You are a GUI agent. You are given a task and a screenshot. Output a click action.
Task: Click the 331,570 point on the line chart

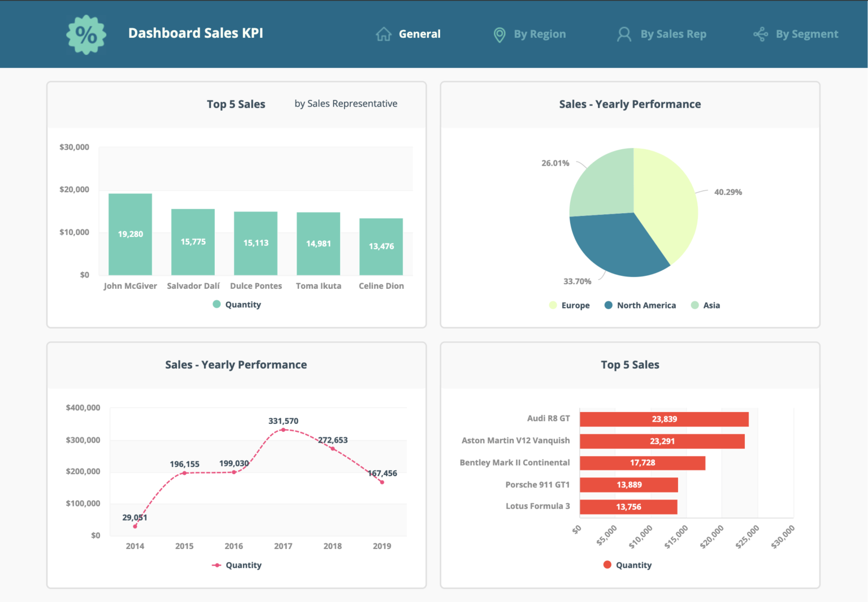[x=283, y=430]
